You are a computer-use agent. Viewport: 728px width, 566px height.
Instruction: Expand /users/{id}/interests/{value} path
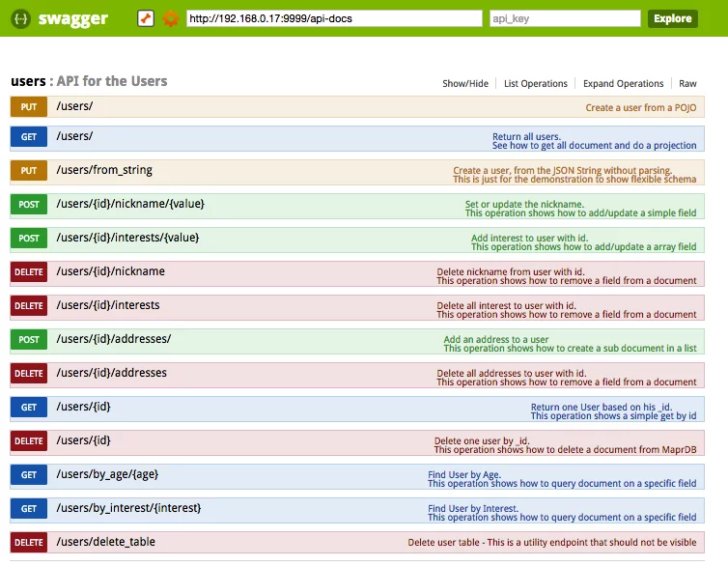click(127, 238)
